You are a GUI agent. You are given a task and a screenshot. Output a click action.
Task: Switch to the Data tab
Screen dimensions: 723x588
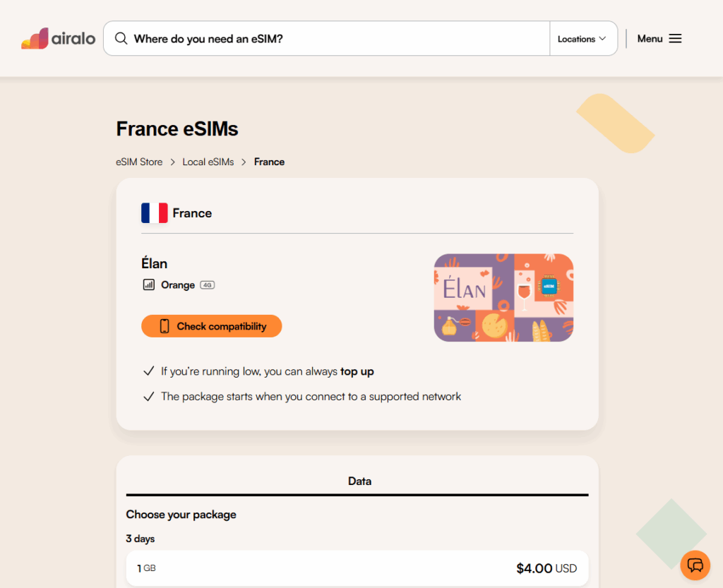click(359, 481)
